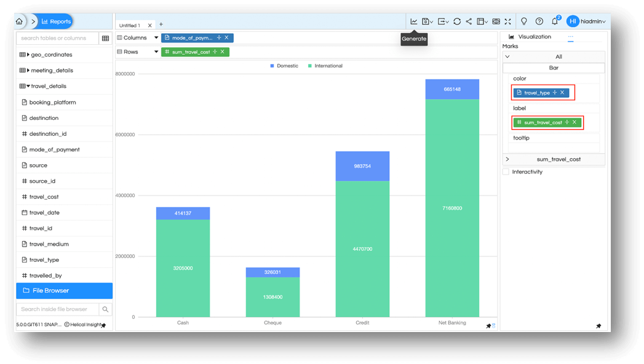
Task: Open the notifications bell icon
Action: pyautogui.click(x=555, y=22)
